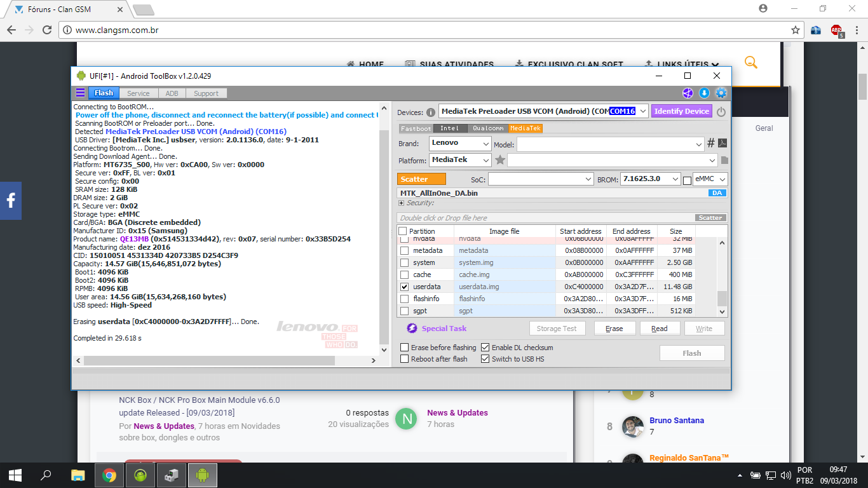This screenshot has width=868, height=488.
Task: Uncheck the userdata partition checkbox
Action: click(404, 287)
